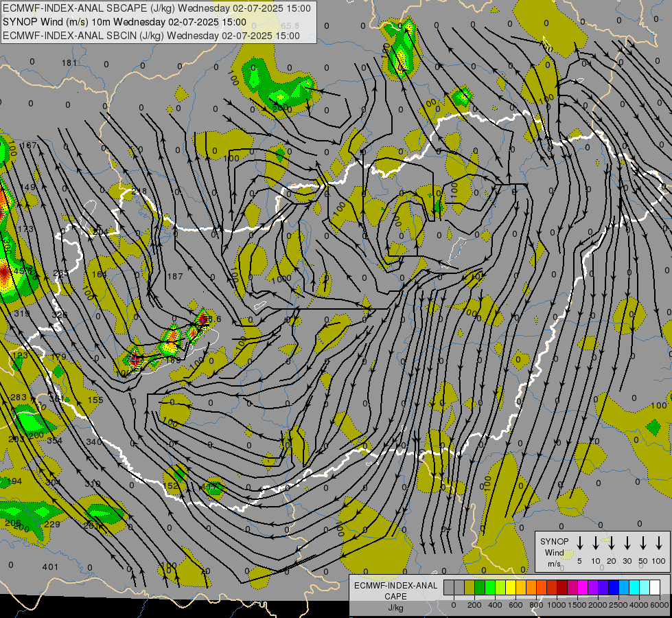Pick the olive swatch in CAPE legend
Image resolution: width=672 pixels, height=618 pixels.
click(x=470, y=587)
